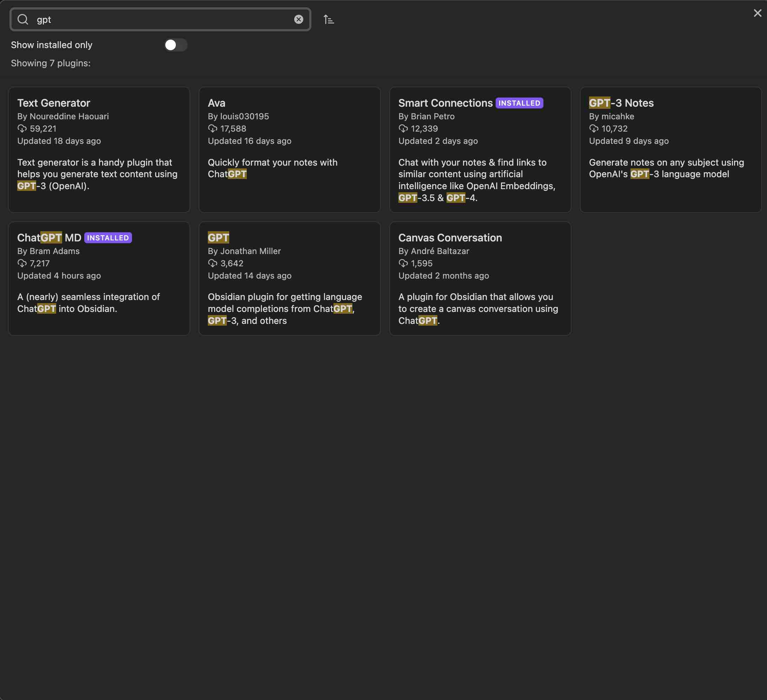The width and height of the screenshot is (767, 700).
Task: Enable the Show installed only toggle
Action: click(x=176, y=45)
